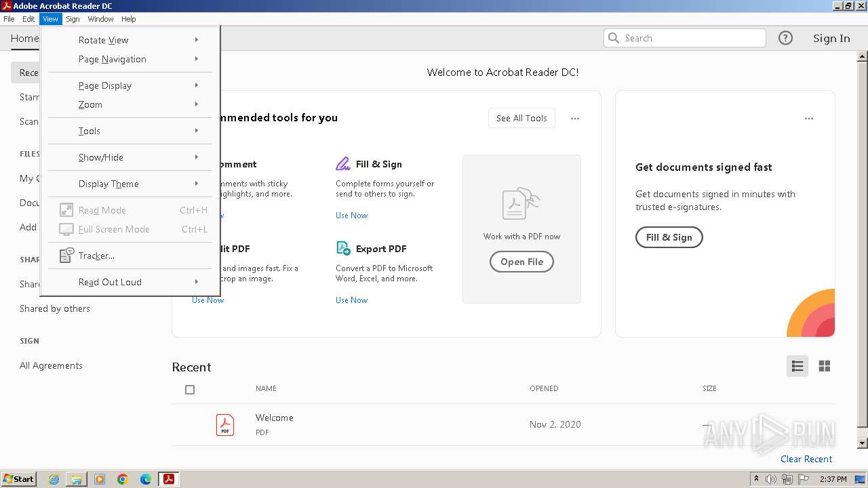Click See All Tools button

521,118
